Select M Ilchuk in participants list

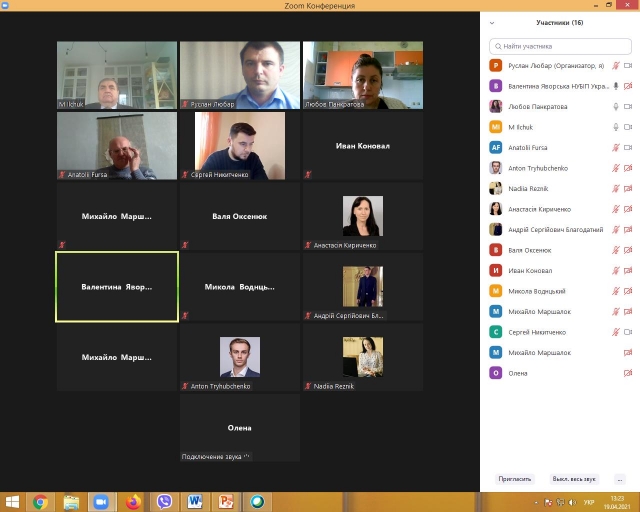pyautogui.click(x=560, y=127)
